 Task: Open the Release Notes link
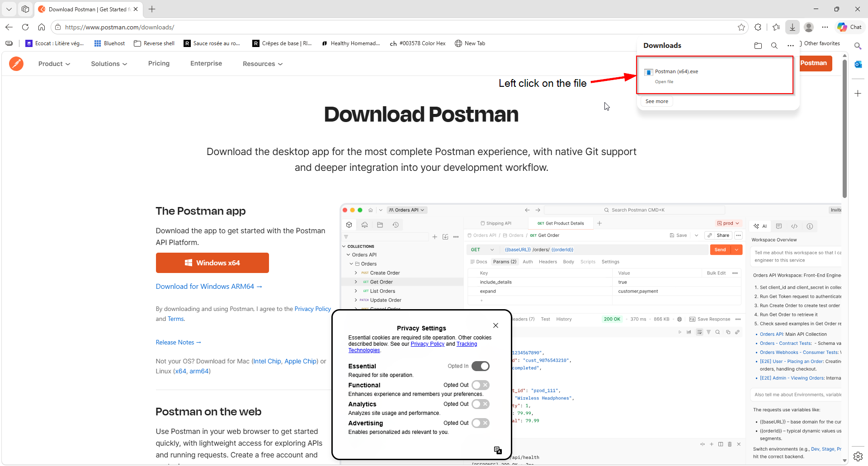coord(179,342)
